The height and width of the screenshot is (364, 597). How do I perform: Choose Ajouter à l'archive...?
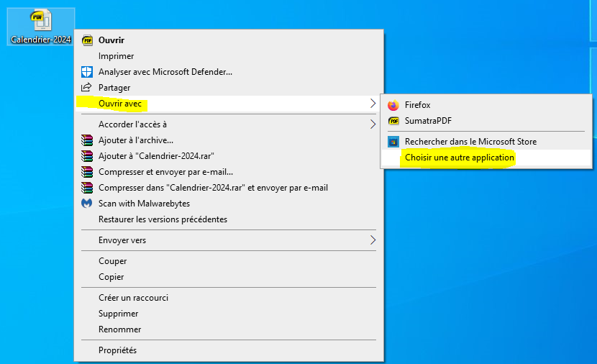[x=229, y=140]
